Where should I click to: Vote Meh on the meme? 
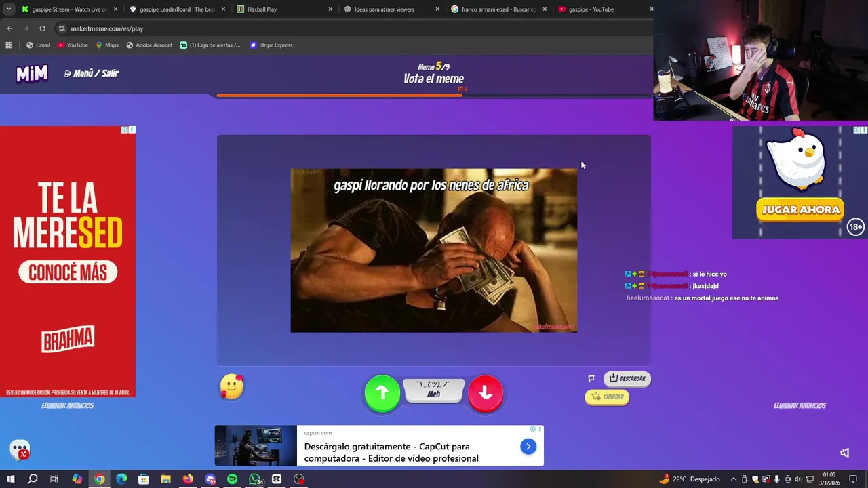[x=434, y=390]
